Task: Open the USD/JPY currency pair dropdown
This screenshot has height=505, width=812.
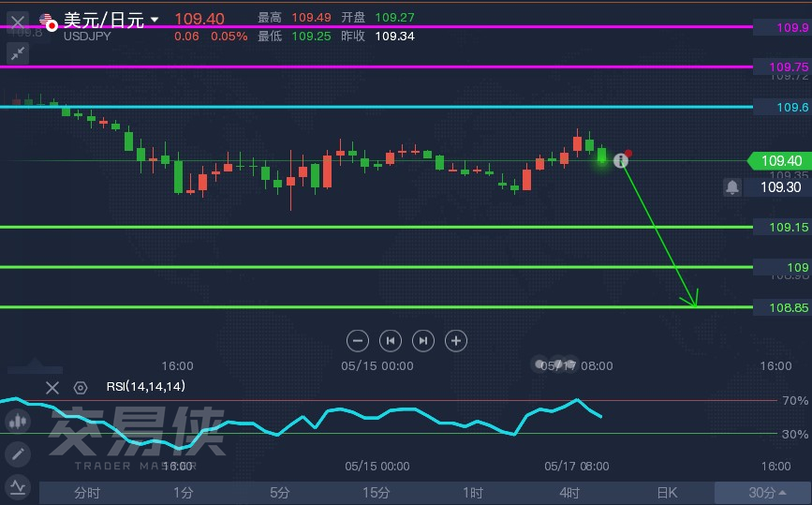Action: [155, 20]
